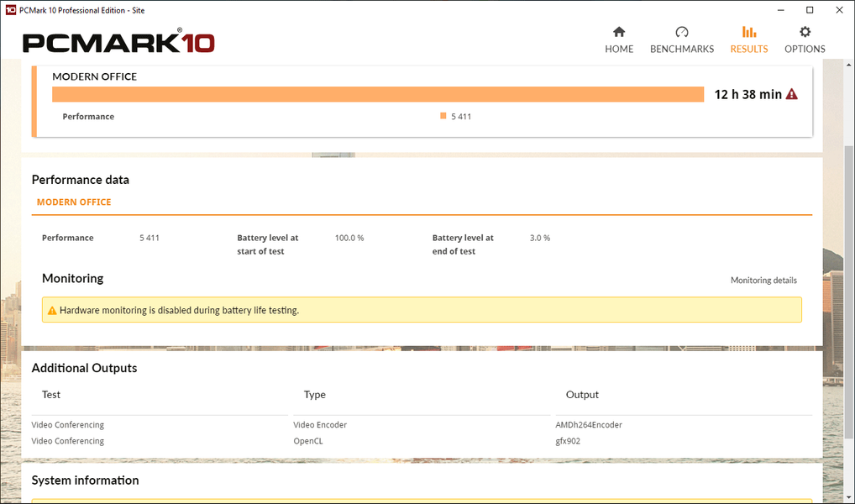
Task: Click the Additional Outputs heading
Action: coord(84,368)
